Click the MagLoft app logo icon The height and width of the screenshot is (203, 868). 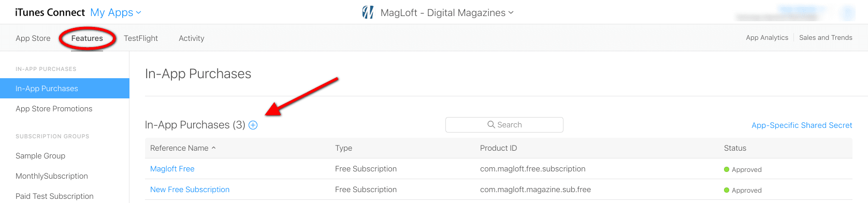pos(368,12)
